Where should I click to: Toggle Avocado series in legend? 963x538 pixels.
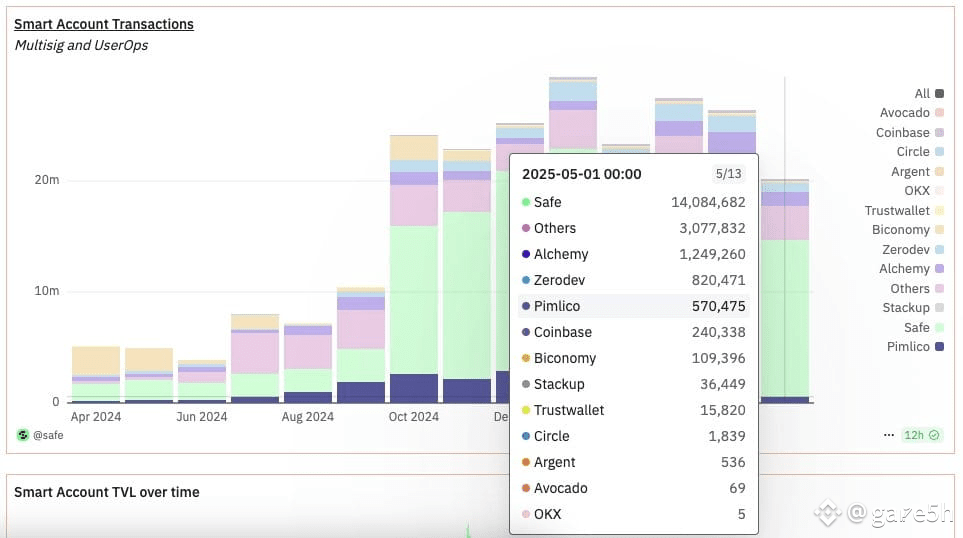911,112
